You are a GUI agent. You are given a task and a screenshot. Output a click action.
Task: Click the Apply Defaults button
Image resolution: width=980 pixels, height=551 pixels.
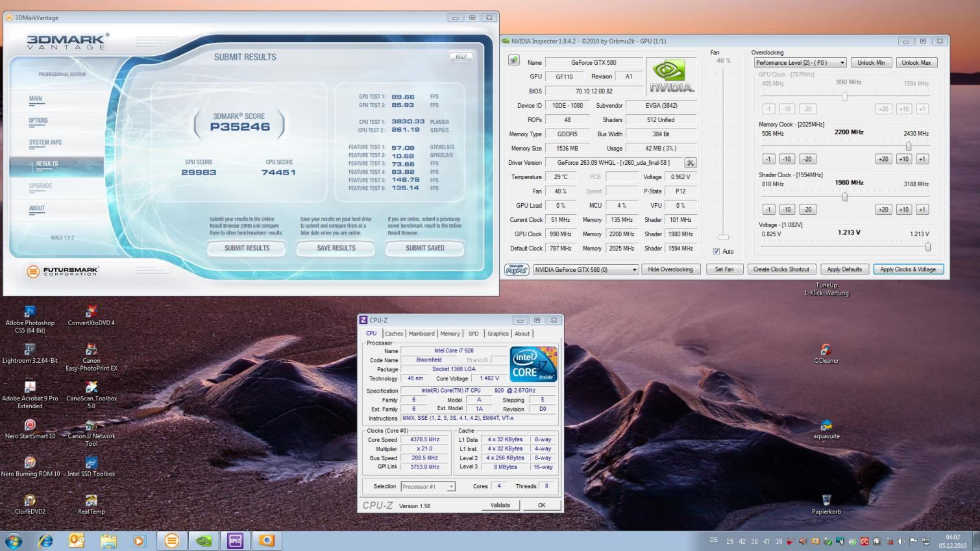(844, 269)
